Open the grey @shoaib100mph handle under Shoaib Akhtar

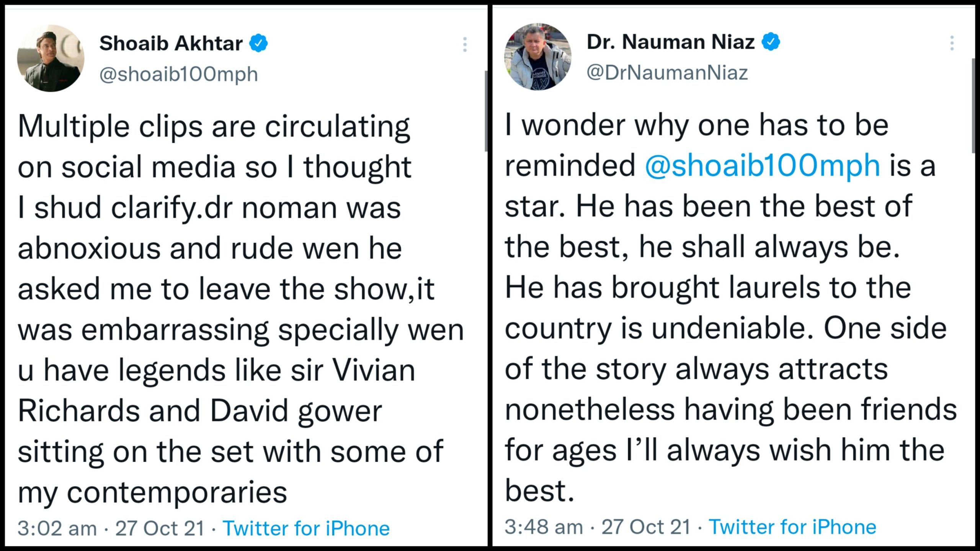tap(178, 74)
